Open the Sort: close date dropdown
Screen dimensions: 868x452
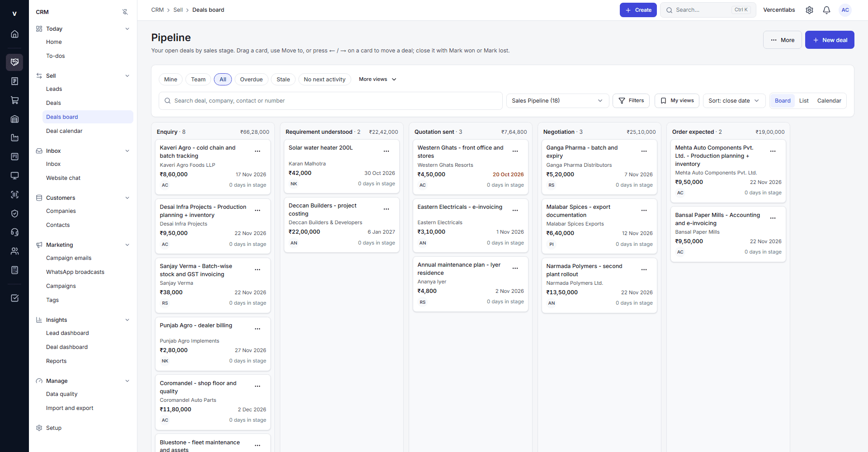pos(734,101)
